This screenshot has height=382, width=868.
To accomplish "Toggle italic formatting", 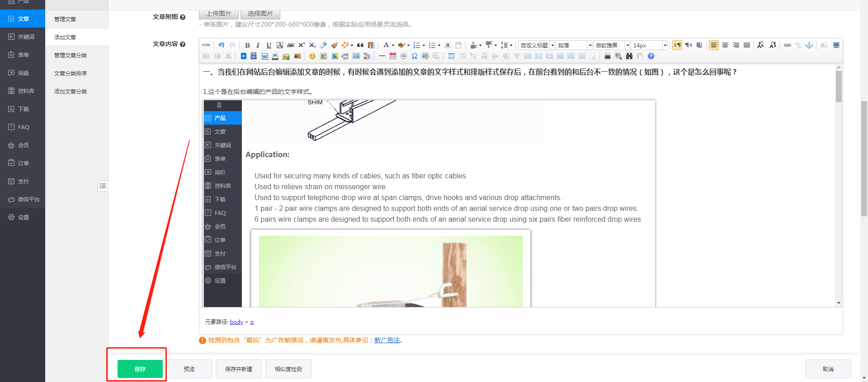I will coord(258,45).
